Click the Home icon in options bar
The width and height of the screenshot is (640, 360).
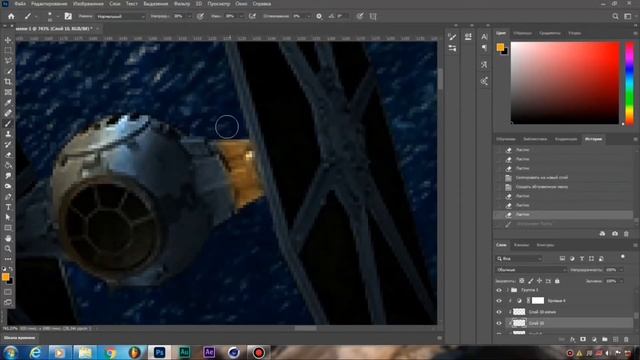11,16
